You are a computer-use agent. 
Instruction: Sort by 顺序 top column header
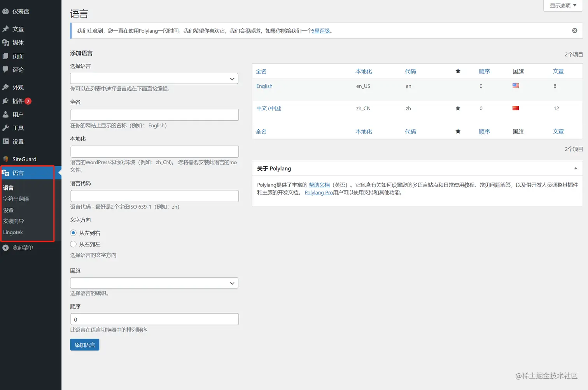(484, 71)
